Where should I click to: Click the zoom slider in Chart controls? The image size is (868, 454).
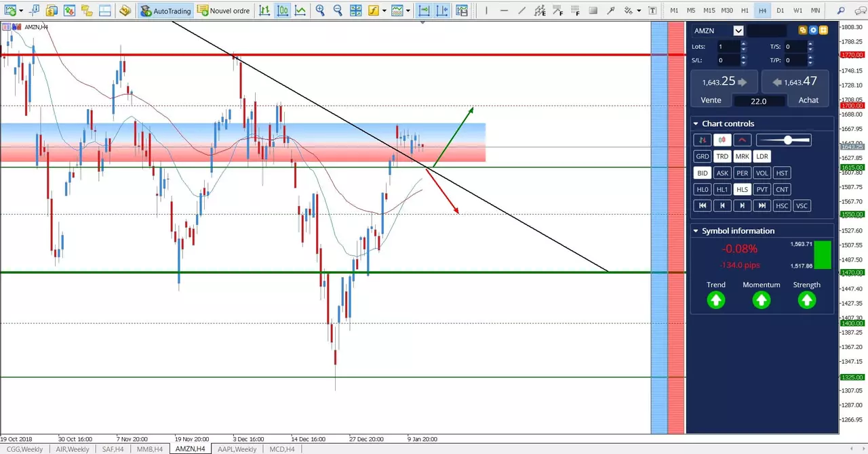click(783, 140)
